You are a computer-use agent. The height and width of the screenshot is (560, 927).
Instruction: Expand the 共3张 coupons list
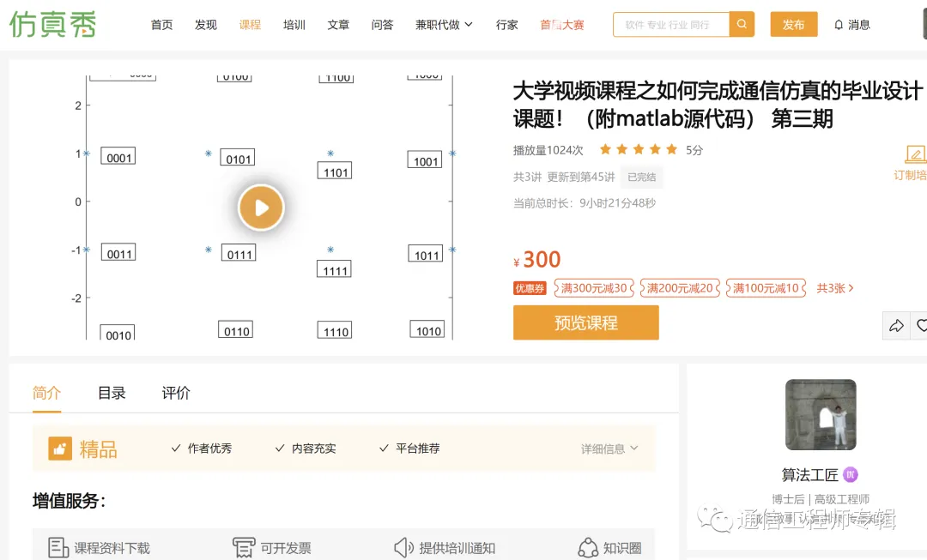click(x=835, y=288)
